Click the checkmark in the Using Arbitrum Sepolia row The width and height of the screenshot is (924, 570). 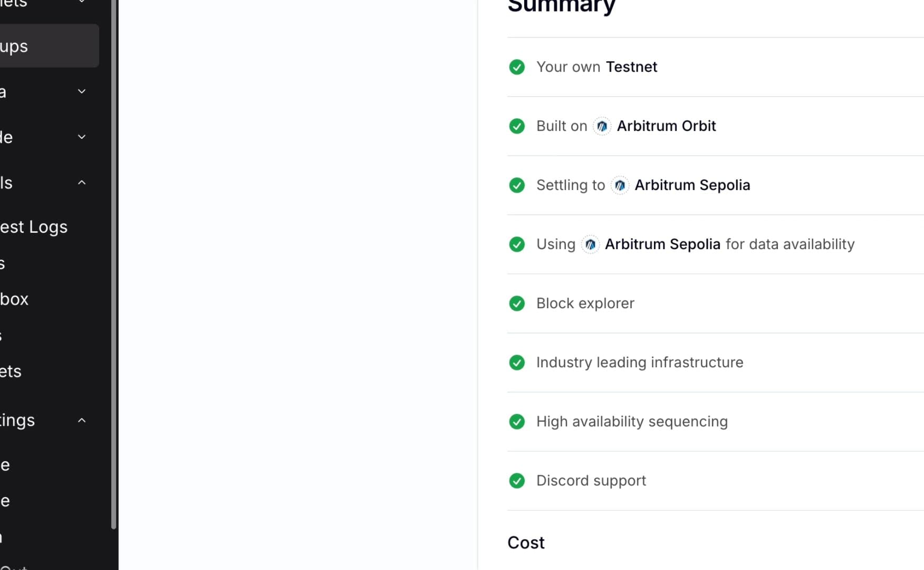(x=517, y=244)
